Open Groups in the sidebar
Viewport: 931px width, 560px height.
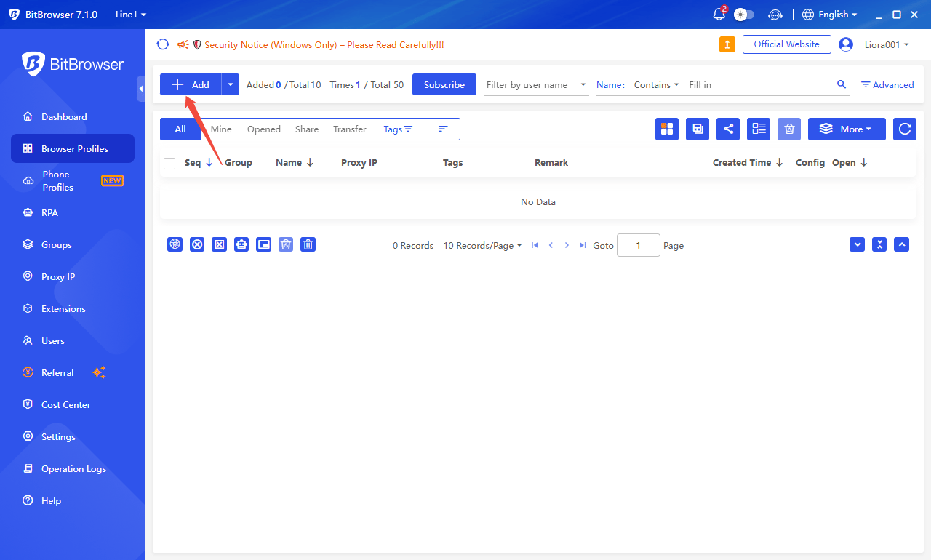73,244
